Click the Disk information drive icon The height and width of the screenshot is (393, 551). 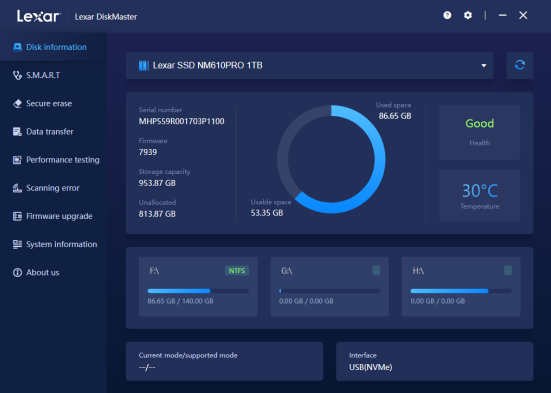tap(17, 47)
